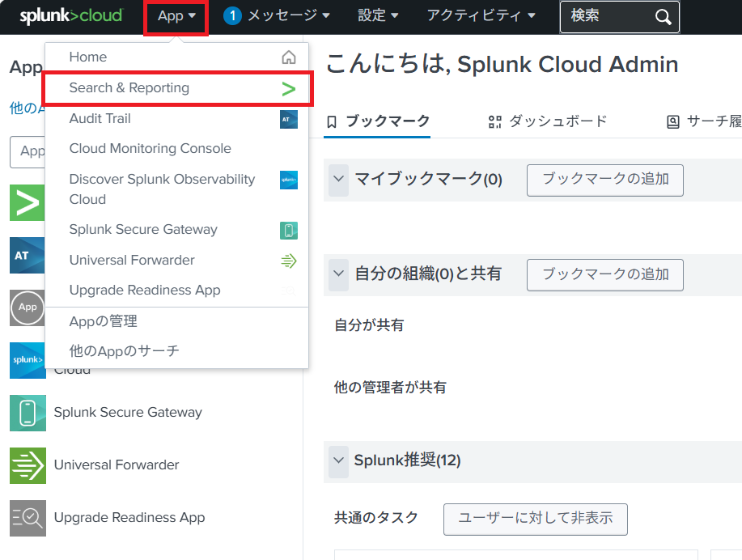Collapse the マイブックマーク section
Viewport: 742px width, 560px height.
pos(338,180)
